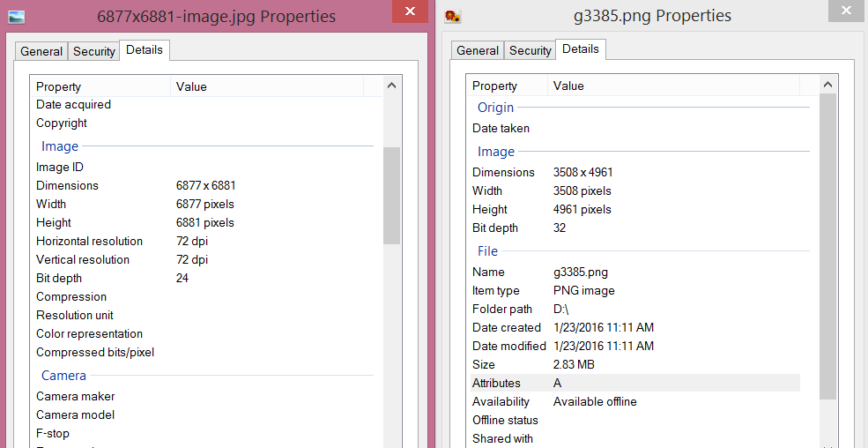Click the right window's vertical scrollbar thumb
This screenshot has width=868, height=448.
tap(827, 245)
